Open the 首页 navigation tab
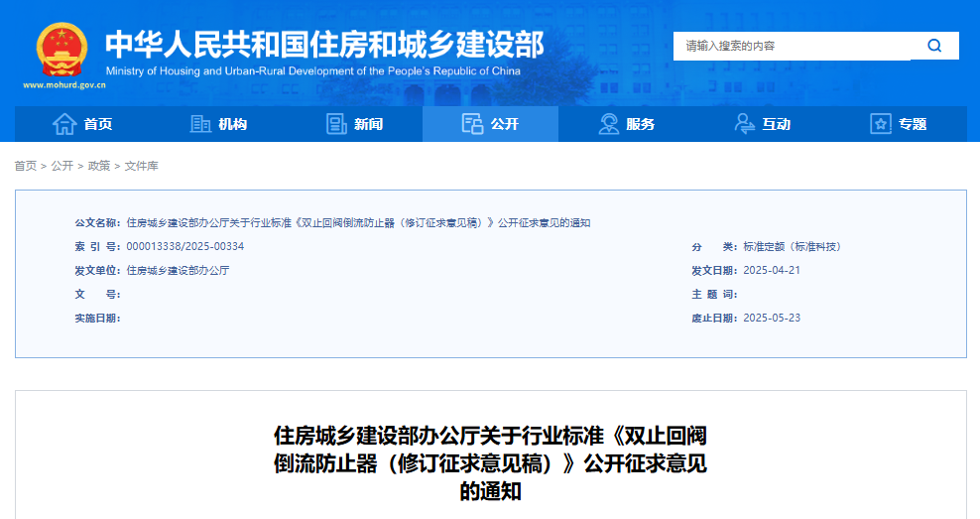The width and height of the screenshot is (980, 519). [x=83, y=124]
